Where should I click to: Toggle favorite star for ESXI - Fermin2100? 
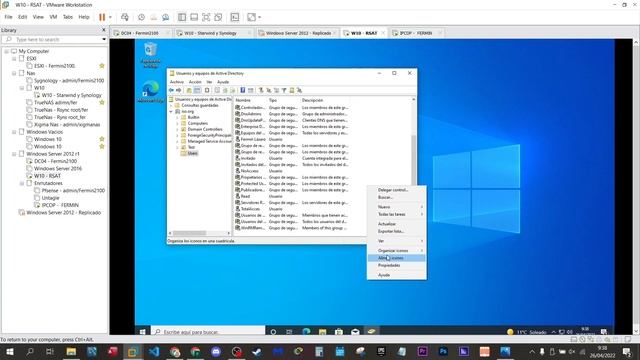[102, 66]
